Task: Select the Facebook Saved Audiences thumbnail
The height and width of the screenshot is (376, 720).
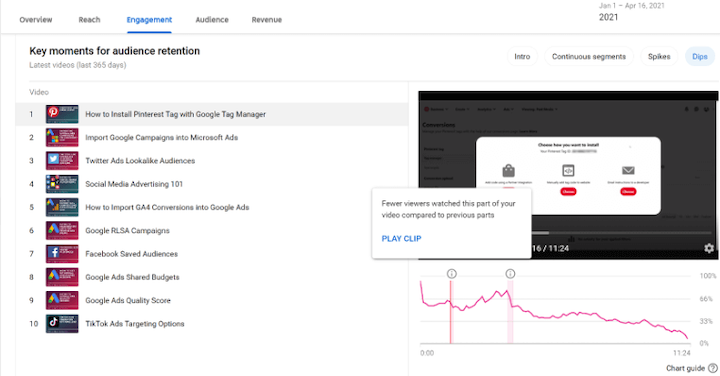Action: point(62,254)
